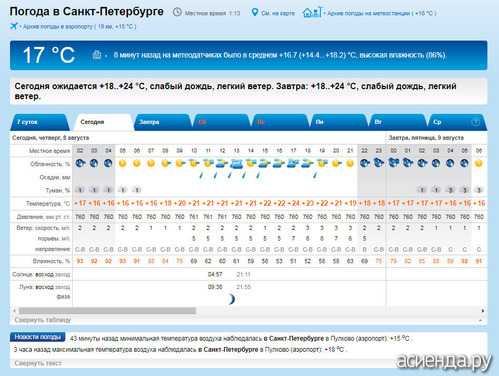Open the 7 суток tab
Image resolution: width=499 pixels, height=376 pixels.
pos(40,122)
